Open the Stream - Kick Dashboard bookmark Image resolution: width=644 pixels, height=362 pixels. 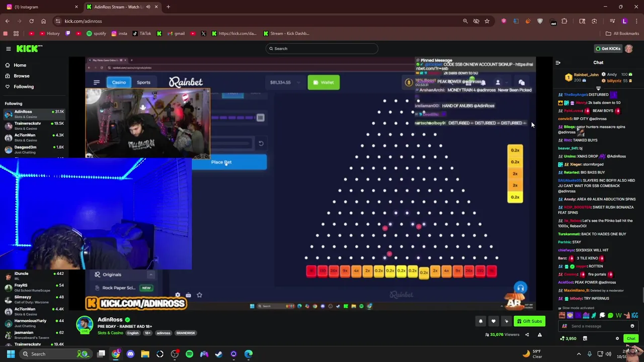point(286,34)
